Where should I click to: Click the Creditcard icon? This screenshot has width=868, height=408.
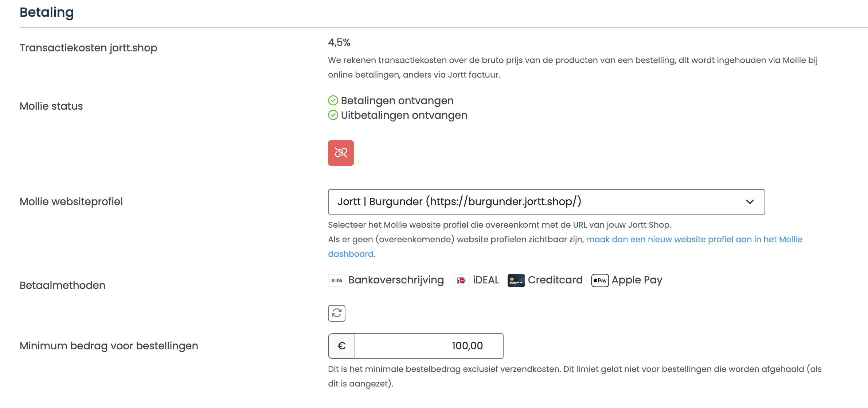pyautogui.click(x=516, y=280)
